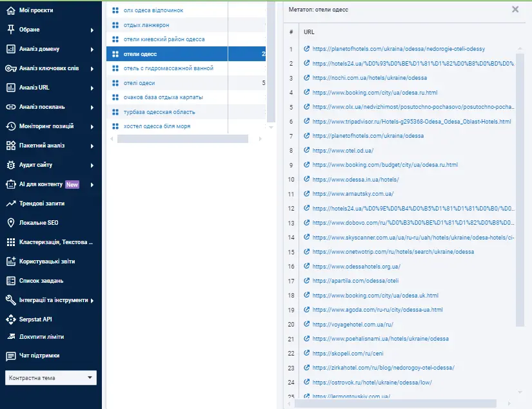The width and height of the screenshot is (532, 409).
Task: Click cluster icon beside отели одесс
Action: tap(115, 54)
